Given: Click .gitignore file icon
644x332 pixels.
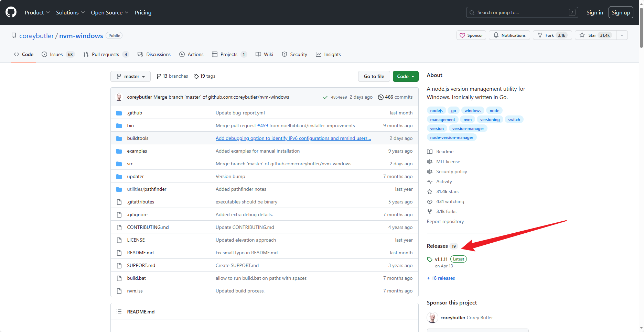Looking at the screenshot, I should 119,215.
